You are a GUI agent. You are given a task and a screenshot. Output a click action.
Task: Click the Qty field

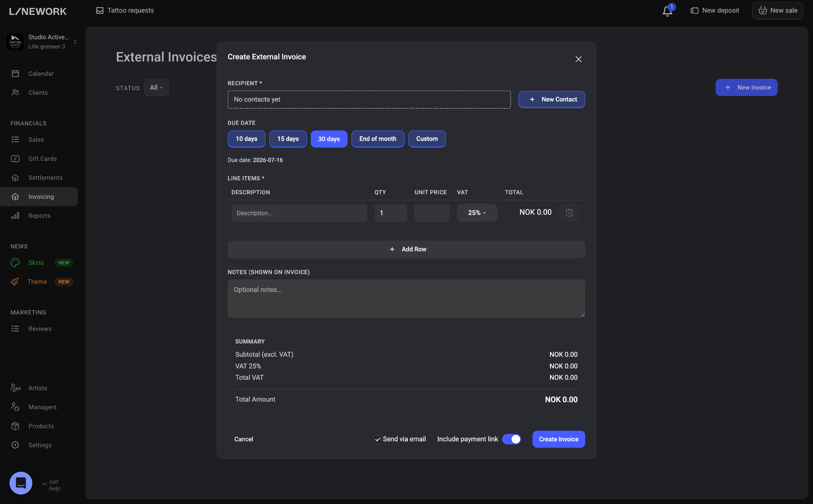pos(391,213)
